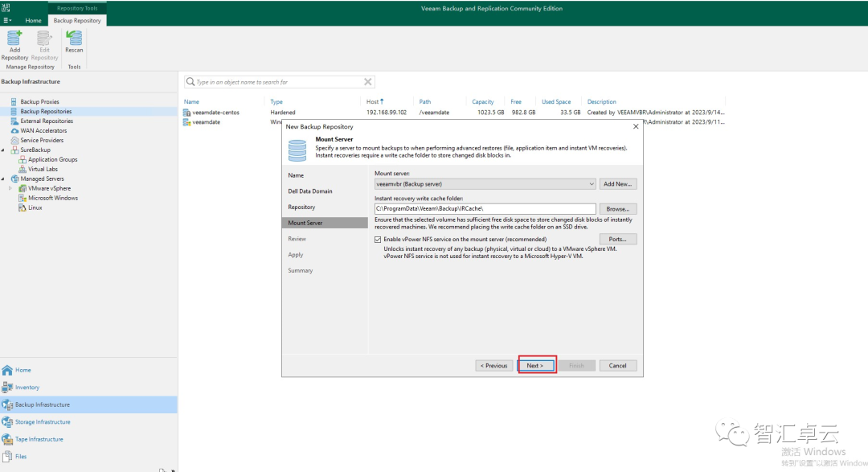Open the Backup Infrastructure navigation pane
Image resolution: width=868 pixels, height=472 pixels.
(x=88, y=404)
